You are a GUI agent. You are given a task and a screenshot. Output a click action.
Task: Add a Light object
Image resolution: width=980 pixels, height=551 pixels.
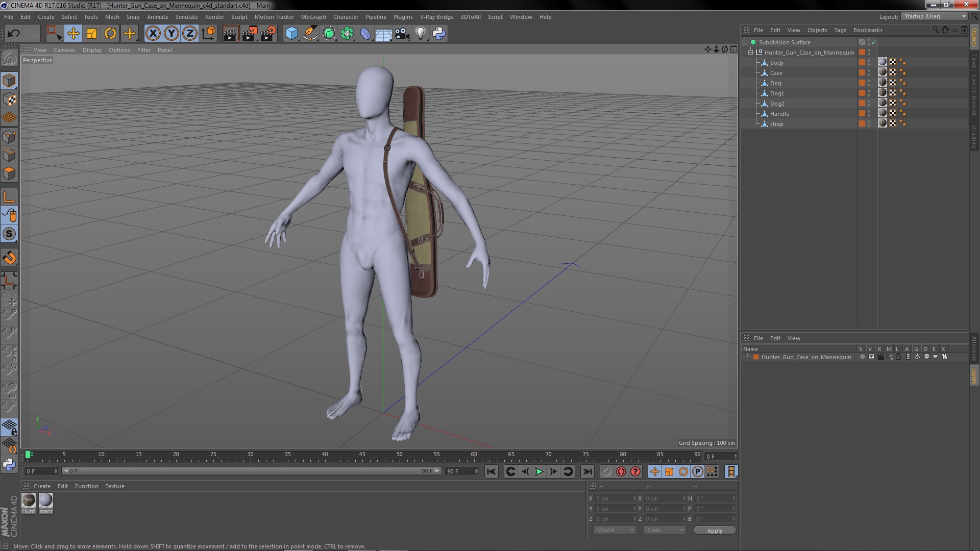coord(420,34)
